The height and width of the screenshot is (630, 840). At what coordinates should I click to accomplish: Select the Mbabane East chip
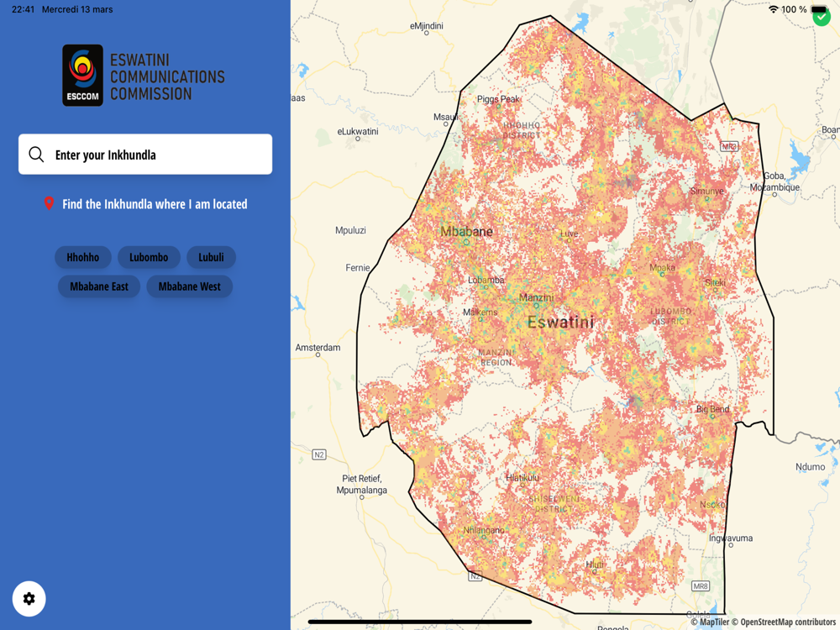[99, 286]
